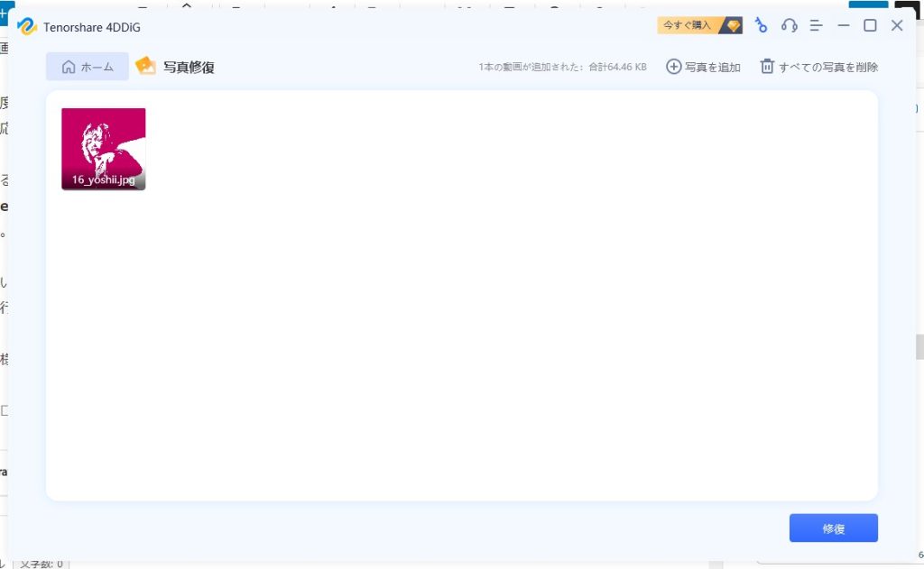Click the Tenorshare 4DDiG logo icon
This screenshot has height=569, width=924.
[x=27, y=26]
